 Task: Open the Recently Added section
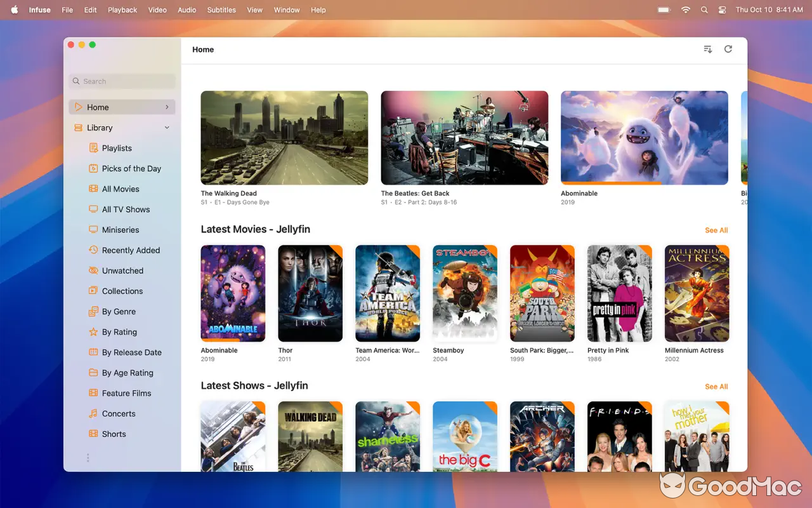pyautogui.click(x=131, y=250)
